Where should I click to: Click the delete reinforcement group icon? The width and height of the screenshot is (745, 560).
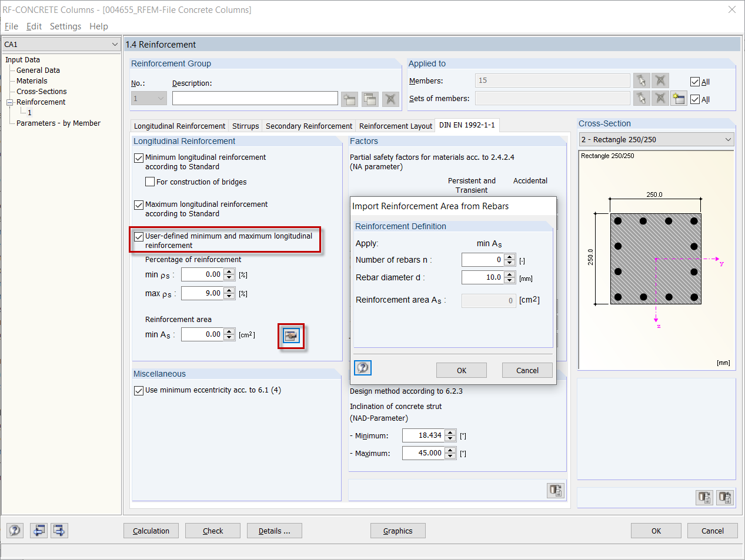pyautogui.click(x=390, y=98)
